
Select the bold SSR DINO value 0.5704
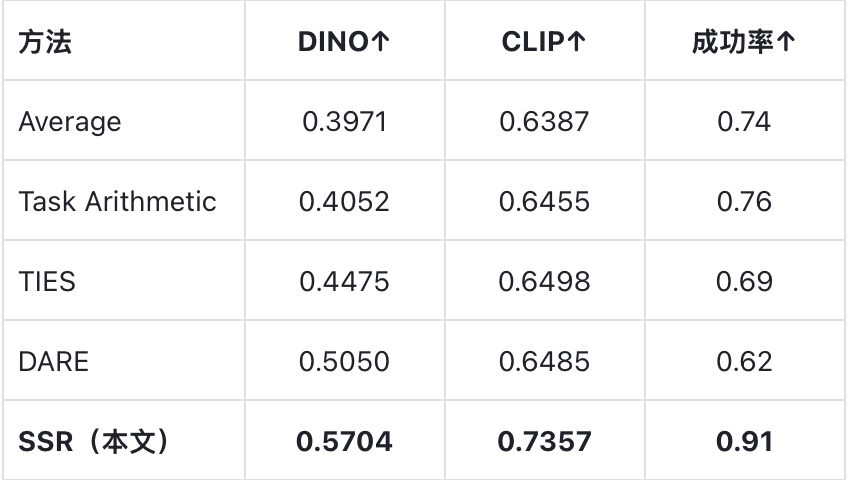[x=344, y=442]
